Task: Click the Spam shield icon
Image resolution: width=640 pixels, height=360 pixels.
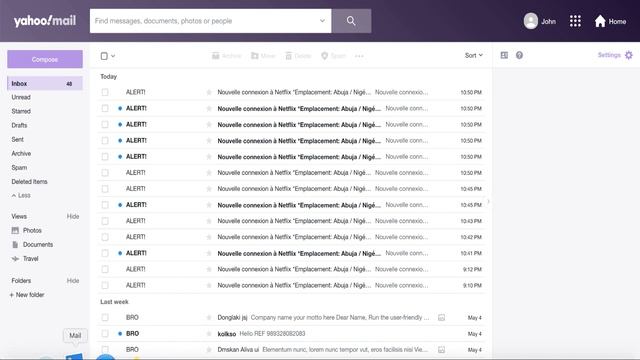Action: point(324,56)
